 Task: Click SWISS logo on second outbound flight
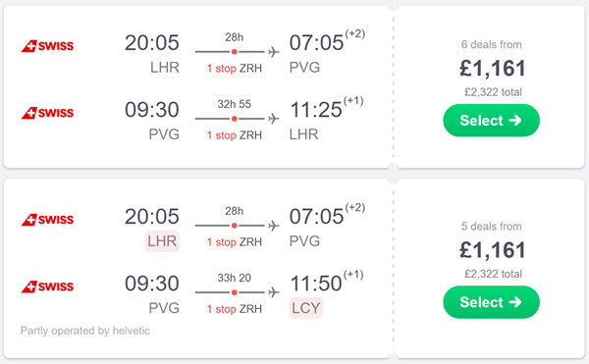(x=47, y=220)
